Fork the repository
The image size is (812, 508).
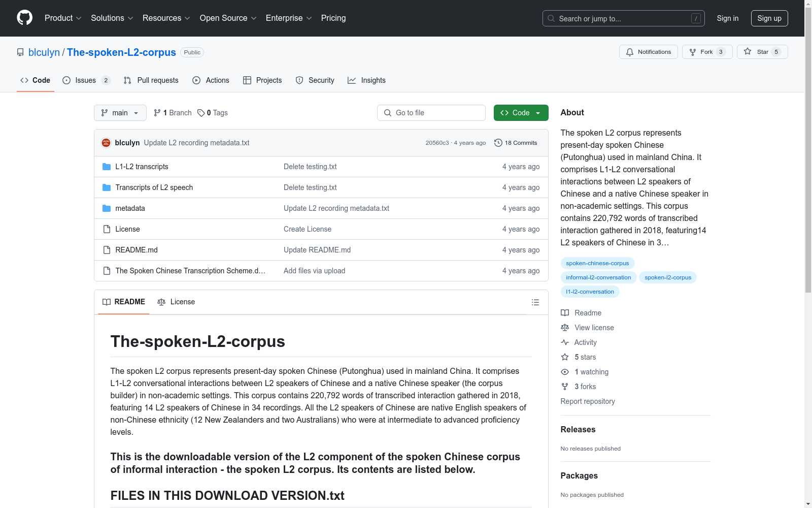point(707,52)
